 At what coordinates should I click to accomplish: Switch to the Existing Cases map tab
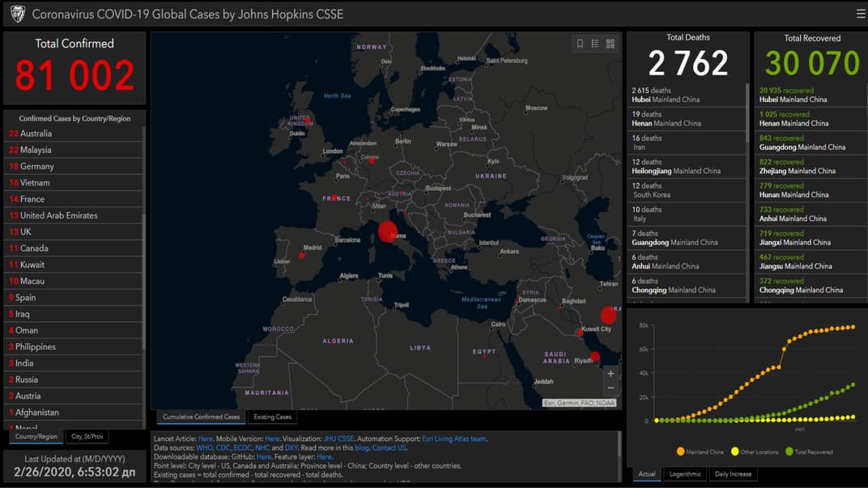click(273, 417)
